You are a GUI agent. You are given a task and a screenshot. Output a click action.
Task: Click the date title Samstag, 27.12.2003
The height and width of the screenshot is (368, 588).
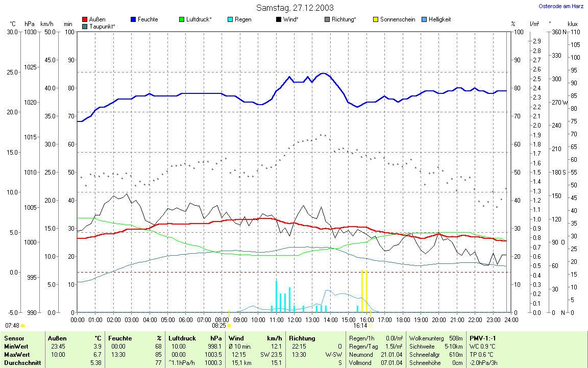295,8
